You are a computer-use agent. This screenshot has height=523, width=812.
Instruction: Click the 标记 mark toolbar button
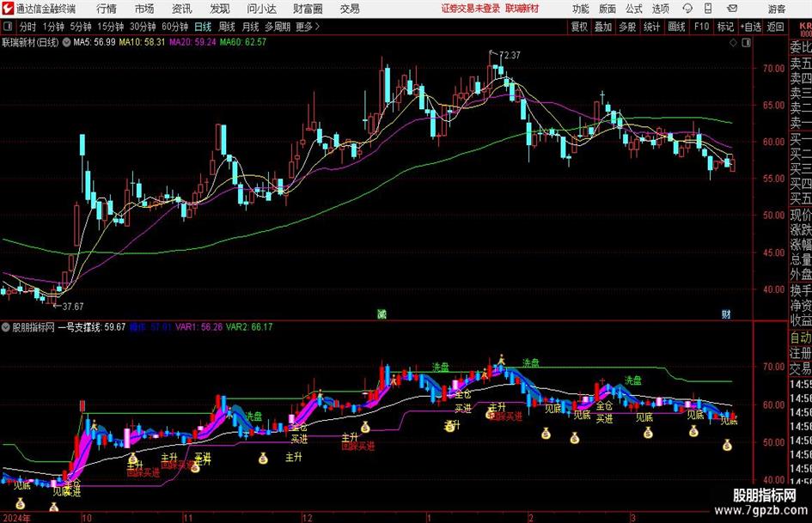pos(725,27)
